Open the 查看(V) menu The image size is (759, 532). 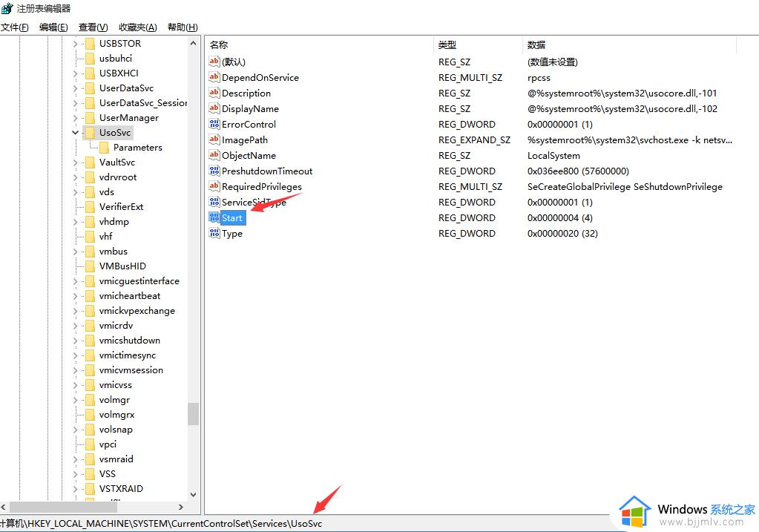click(x=93, y=27)
